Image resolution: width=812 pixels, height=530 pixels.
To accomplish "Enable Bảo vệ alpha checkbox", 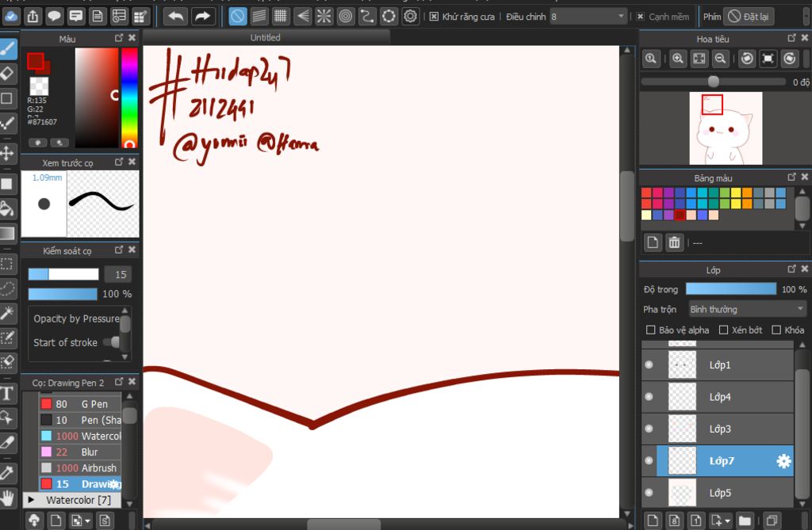I will [x=651, y=330].
